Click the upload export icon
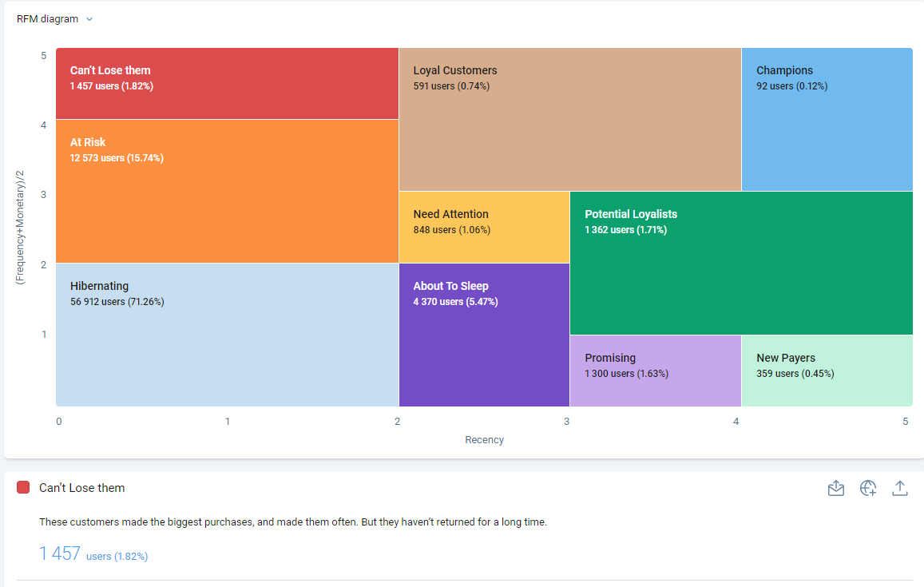The width and height of the screenshot is (924, 587). tap(900, 488)
